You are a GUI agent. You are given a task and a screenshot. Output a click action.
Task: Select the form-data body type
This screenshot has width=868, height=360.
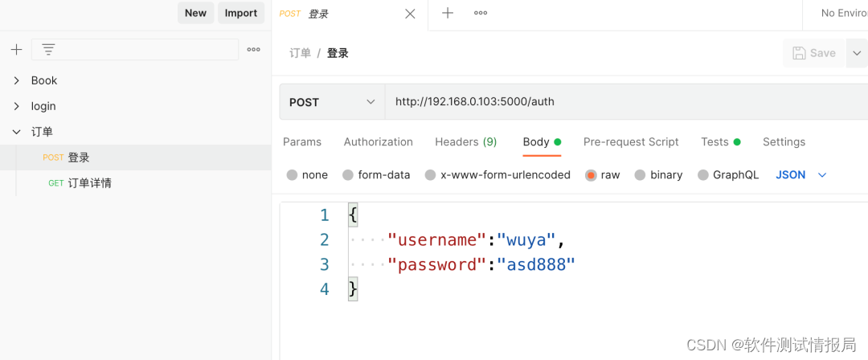(376, 175)
